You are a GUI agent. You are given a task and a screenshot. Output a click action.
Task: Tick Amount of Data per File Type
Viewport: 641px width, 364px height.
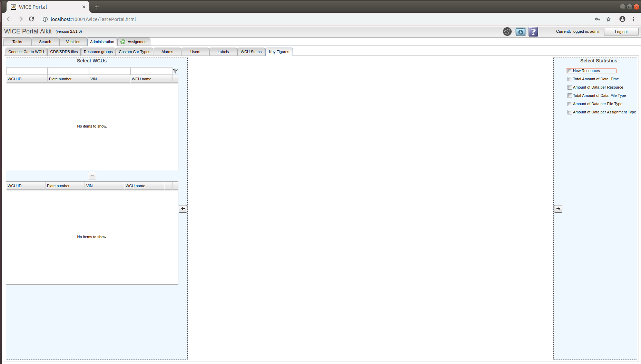pyautogui.click(x=570, y=104)
